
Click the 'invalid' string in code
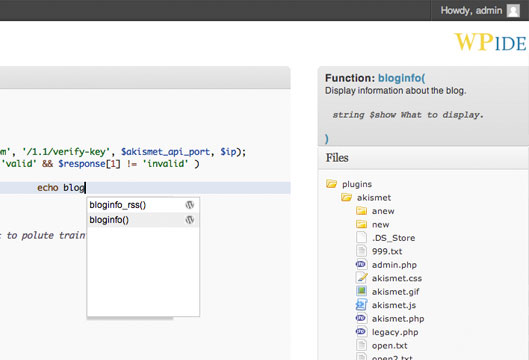[x=165, y=164]
